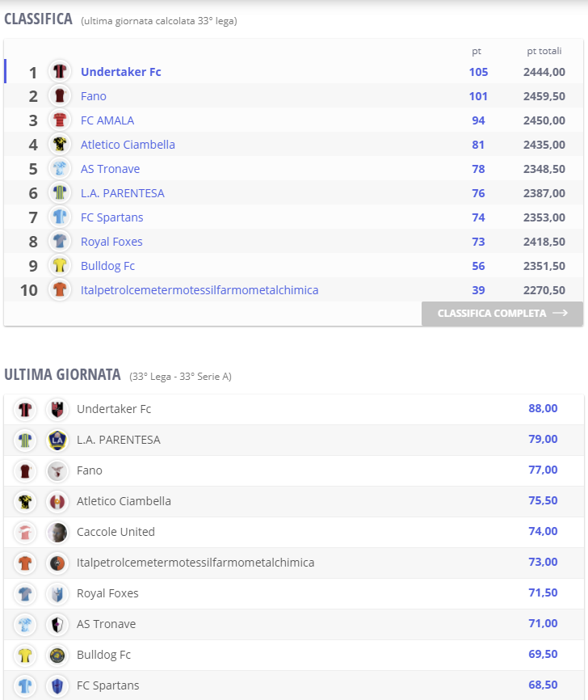The width and height of the screenshot is (588, 700).
Task: Click Caccole United avatar photo
Action: point(57,532)
